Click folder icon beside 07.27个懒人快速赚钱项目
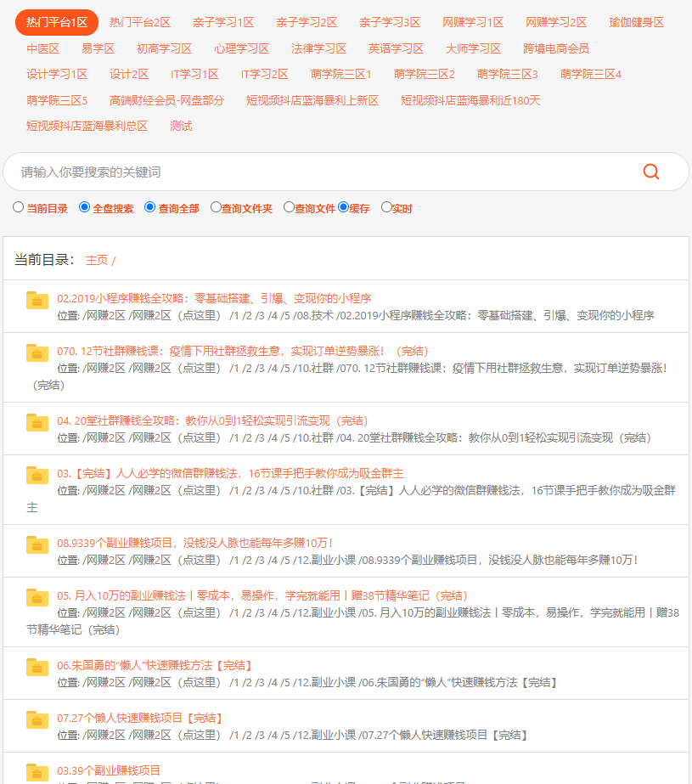The width and height of the screenshot is (692, 784). pos(37,719)
